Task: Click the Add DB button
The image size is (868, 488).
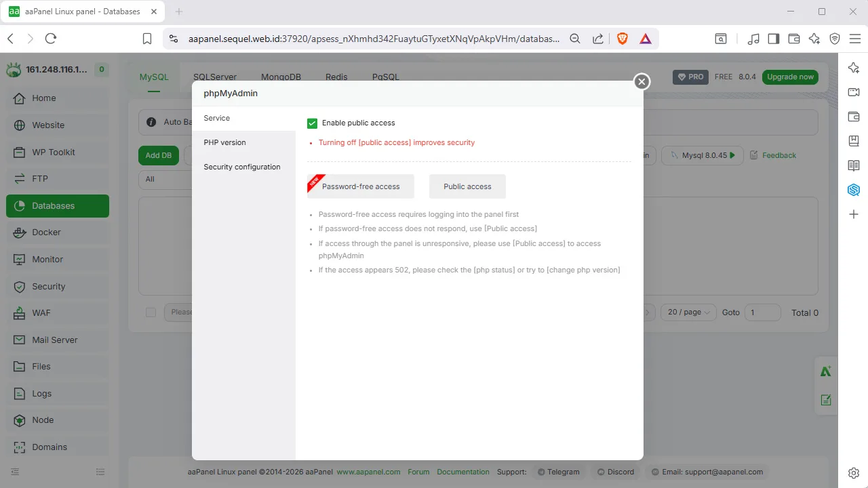Action: click(159, 155)
